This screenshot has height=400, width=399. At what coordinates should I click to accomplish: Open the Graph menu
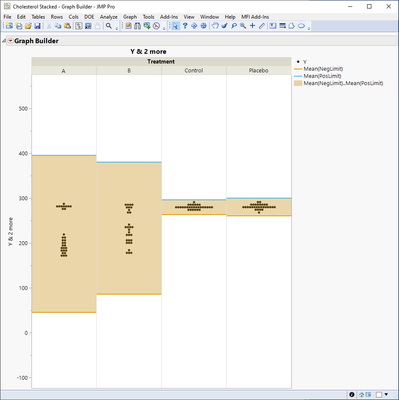(x=130, y=17)
